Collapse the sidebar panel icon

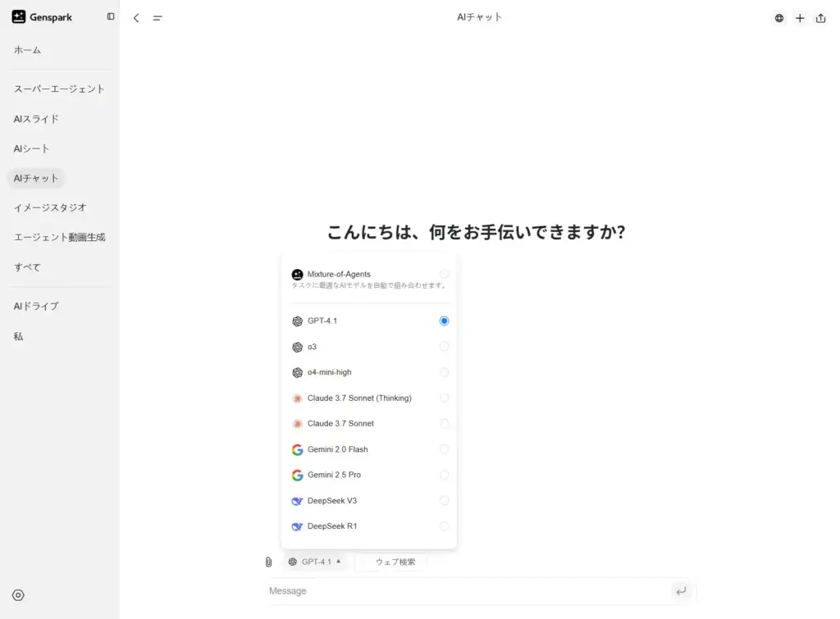point(111,16)
